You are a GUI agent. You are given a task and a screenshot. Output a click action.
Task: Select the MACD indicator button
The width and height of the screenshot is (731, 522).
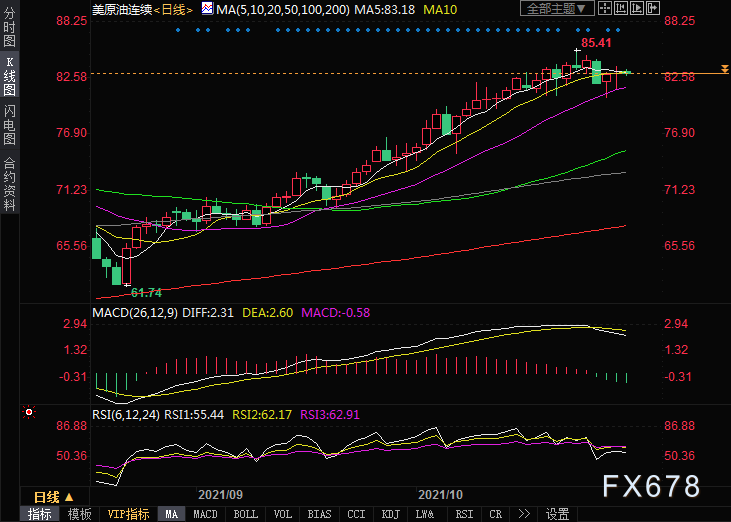(x=205, y=514)
